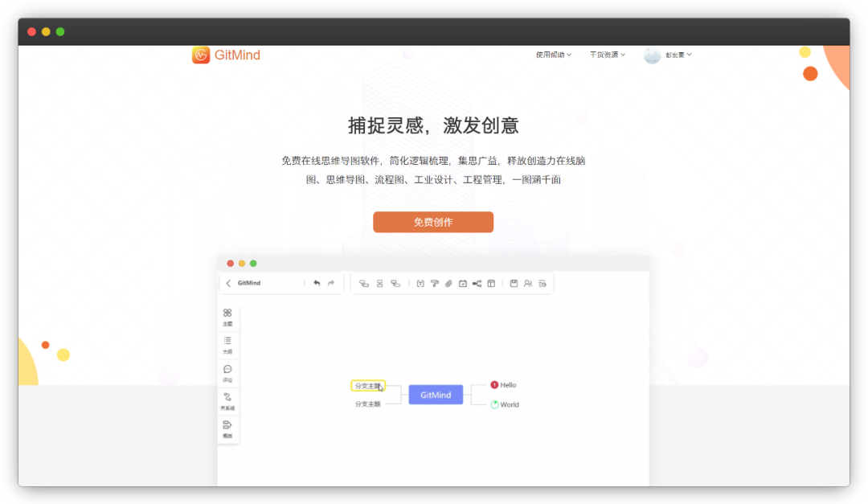Click the collaborators people icon
The width and height of the screenshot is (868, 504).
click(x=528, y=284)
